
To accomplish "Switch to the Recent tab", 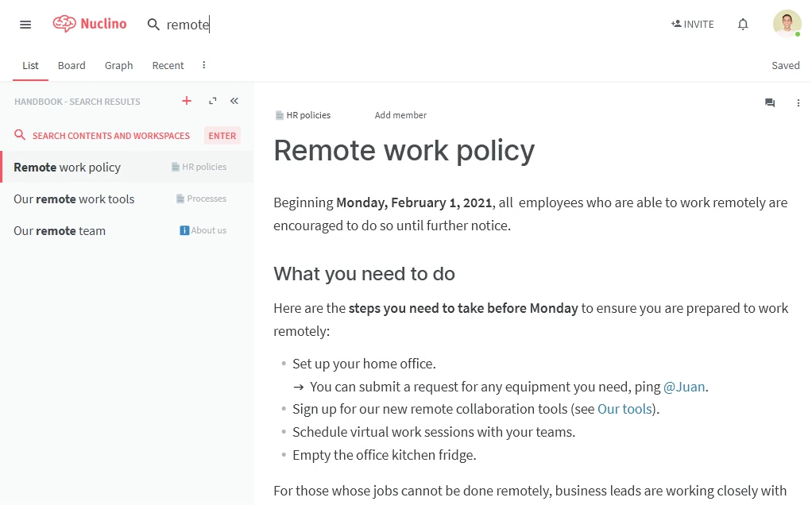I will pyautogui.click(x=168, y=65).
